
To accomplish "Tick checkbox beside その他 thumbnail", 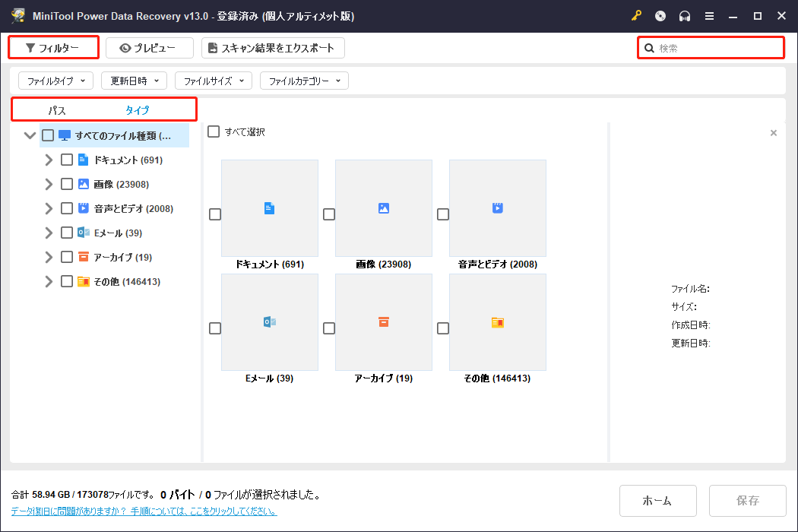I will point(443,328).
